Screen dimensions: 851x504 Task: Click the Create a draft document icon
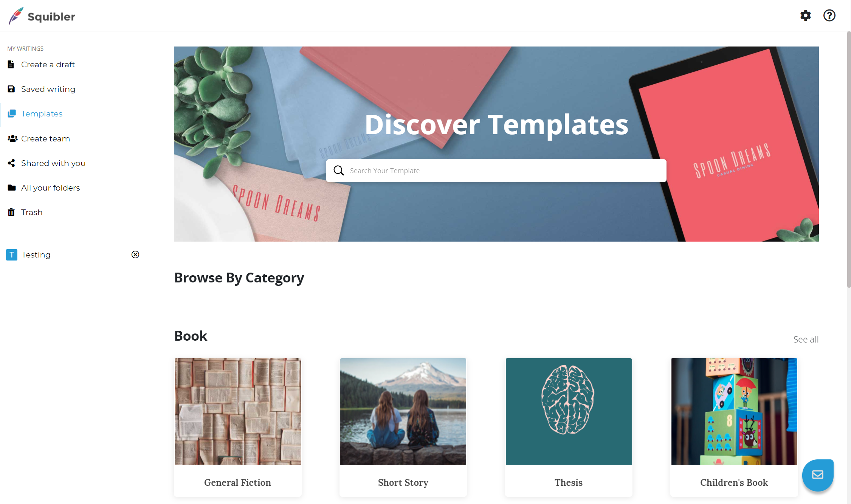click(x=11, y=64)
